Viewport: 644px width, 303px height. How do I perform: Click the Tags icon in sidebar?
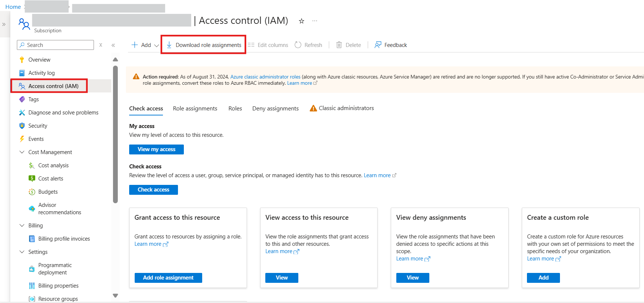[x=22, y=99]
